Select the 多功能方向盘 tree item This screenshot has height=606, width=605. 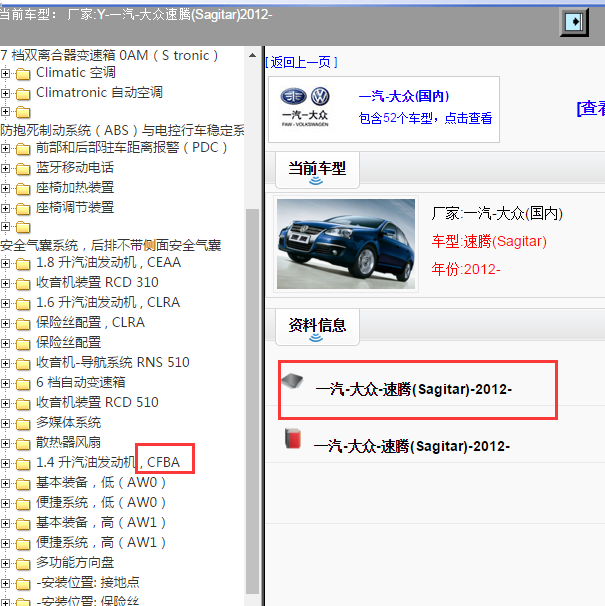[x=75, y=562]
